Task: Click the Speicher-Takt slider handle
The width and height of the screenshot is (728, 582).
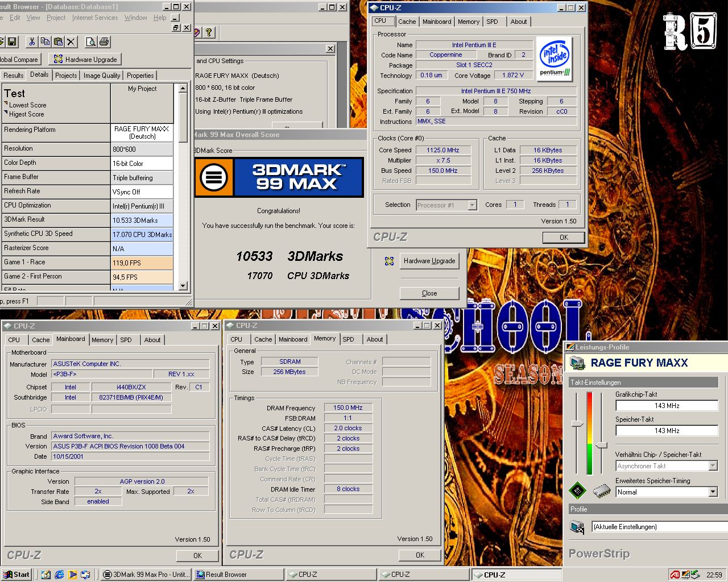Action: click(x=602, y=445)
